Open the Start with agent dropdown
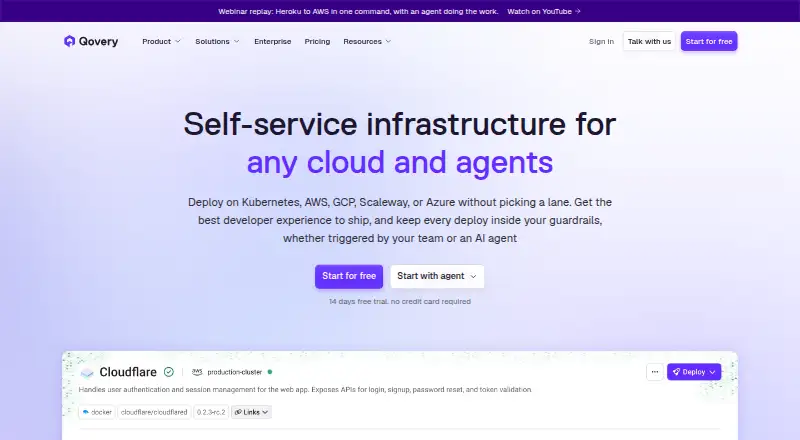The width and height of the screenshot is (800, 440). coord(437,276)
